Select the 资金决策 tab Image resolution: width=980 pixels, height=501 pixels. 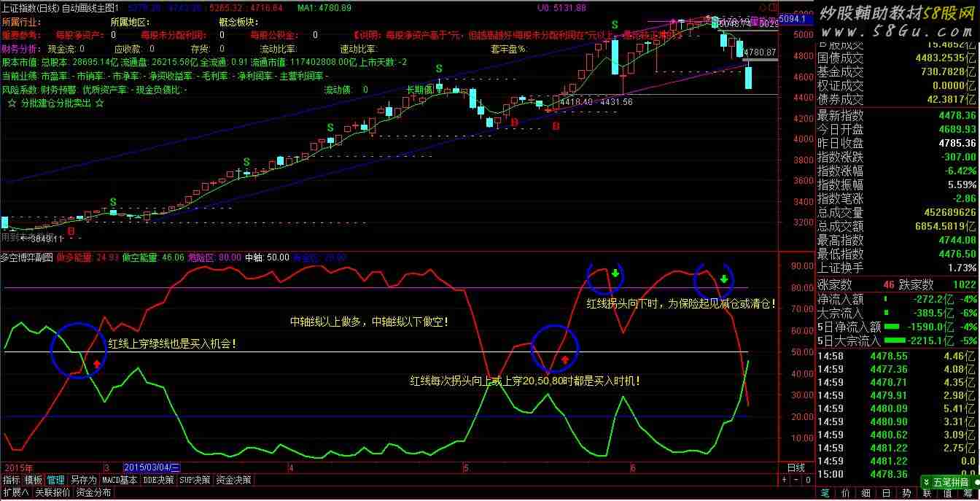coord(234,480)
